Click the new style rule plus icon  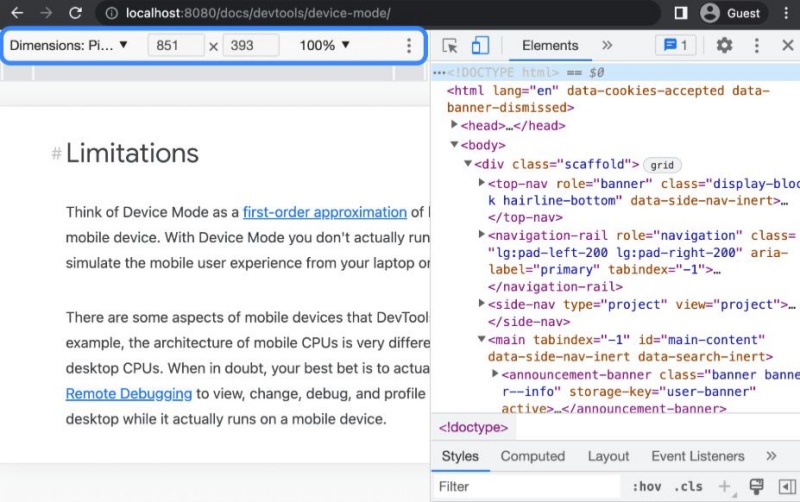724,487
